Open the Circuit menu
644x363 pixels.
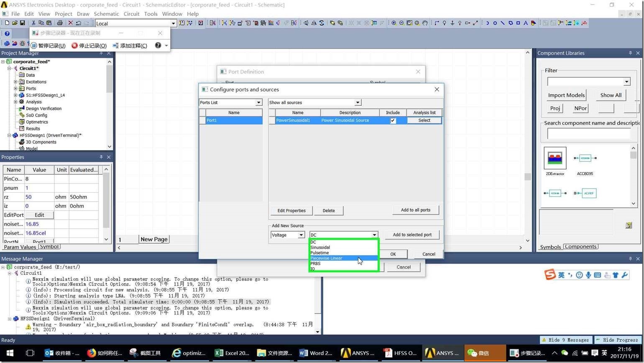coord(131,14)
